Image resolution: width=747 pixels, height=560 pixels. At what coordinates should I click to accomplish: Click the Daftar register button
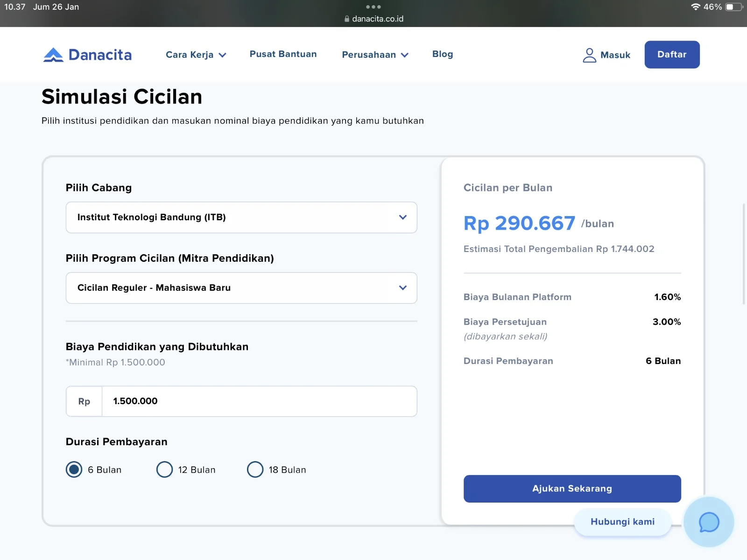672,55
